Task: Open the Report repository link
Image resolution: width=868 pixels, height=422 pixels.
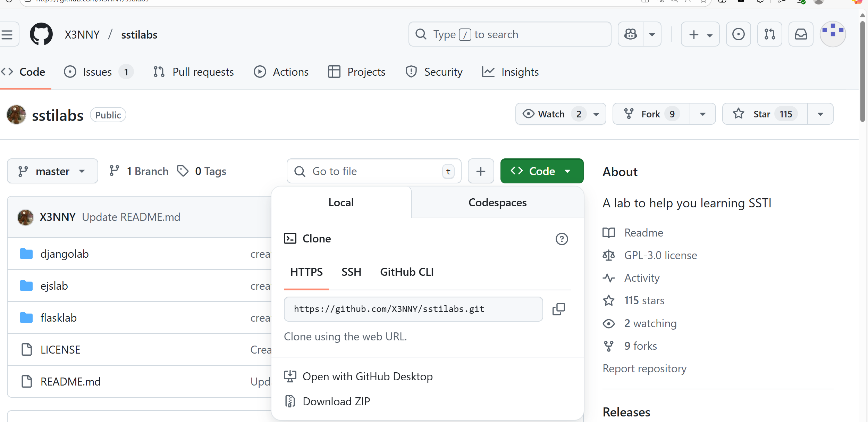Action: [644, 369]
